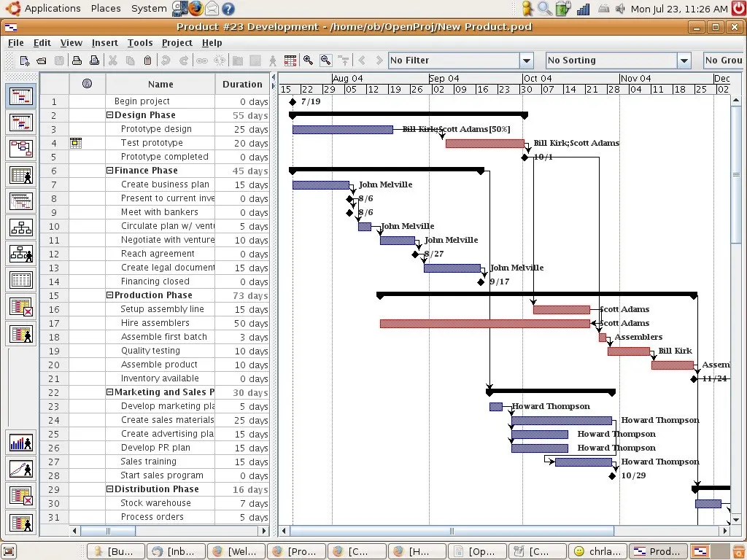
Task: Switch to the Network diagram view
Action: [x=21, y=148]
